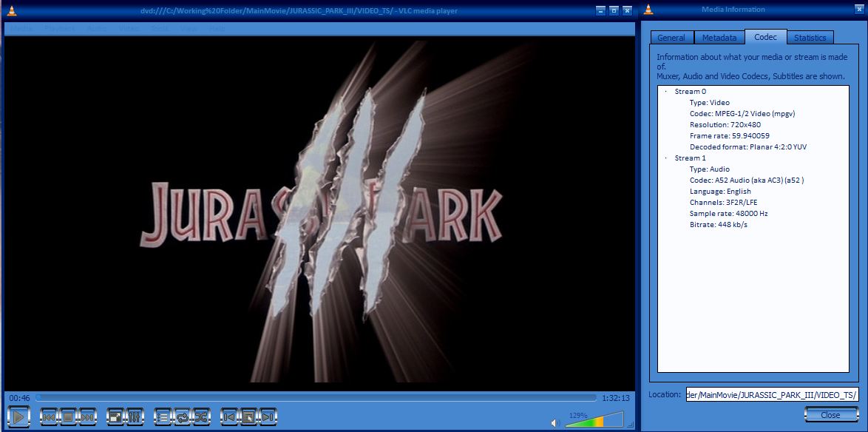The image size is (868, 432).
Task: Click the total duration 1:32:13
Action: click(616, 398)
